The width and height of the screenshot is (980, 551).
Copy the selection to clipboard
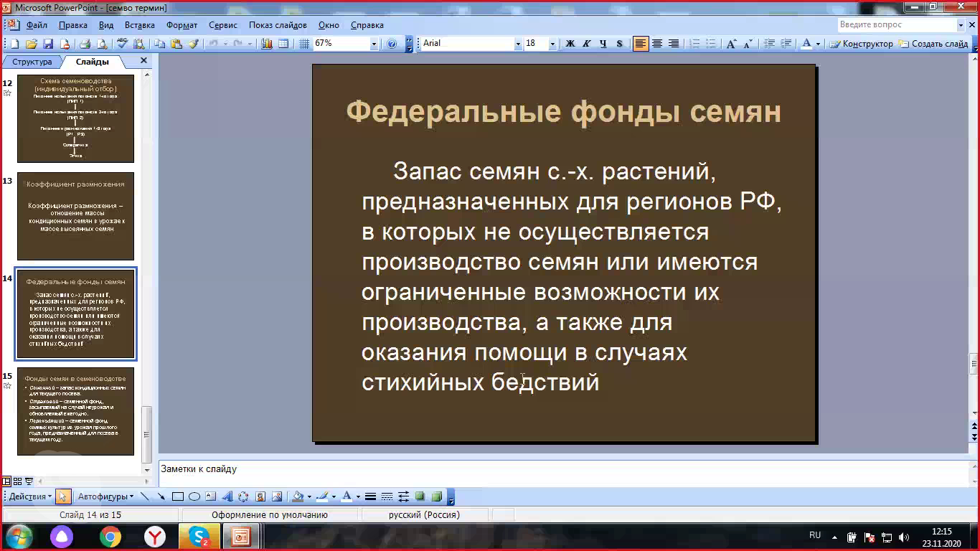coord(159,44)
